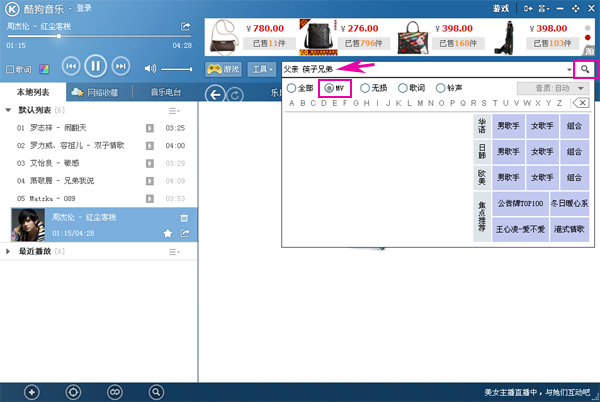This screenshot has height=402, width=600.
Task: Click the KuGou logo icon
Action: pyautogui.click(x=12, y=9)
